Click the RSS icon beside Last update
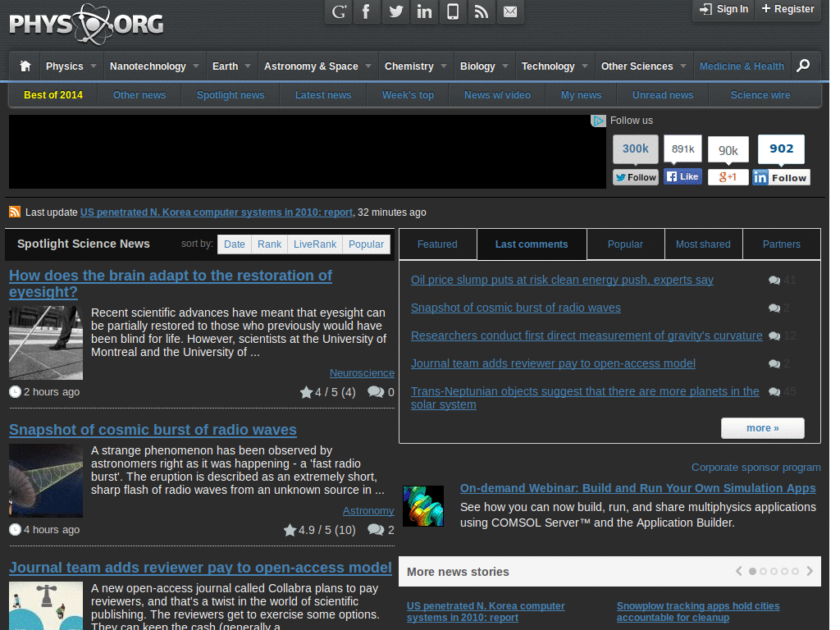 (15, 212)
